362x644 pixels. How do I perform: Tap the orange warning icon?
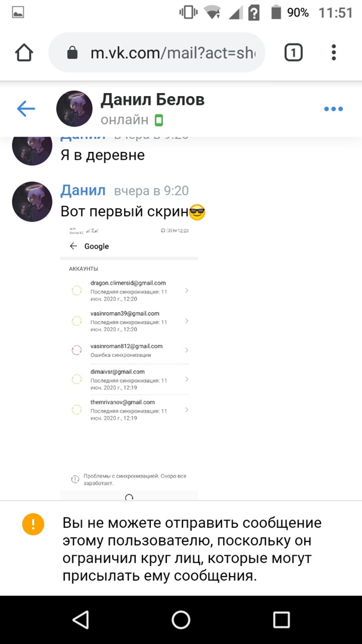[x=33, y=524]
